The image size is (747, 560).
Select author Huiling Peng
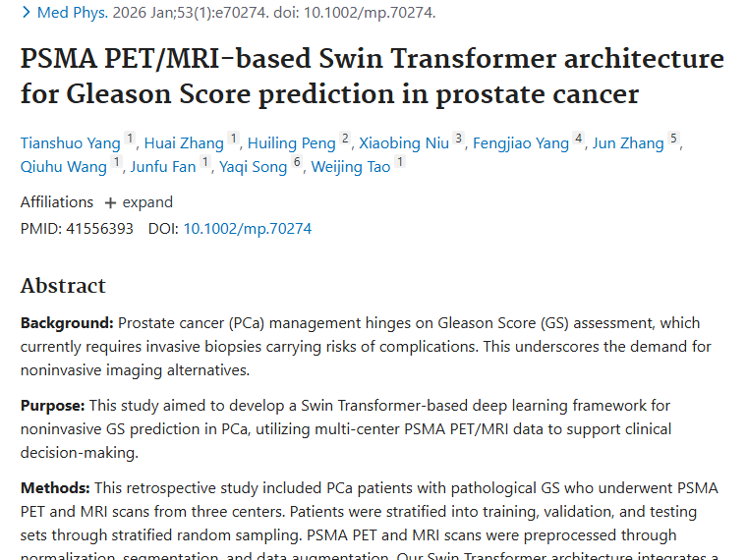click(x=291, y=143)
